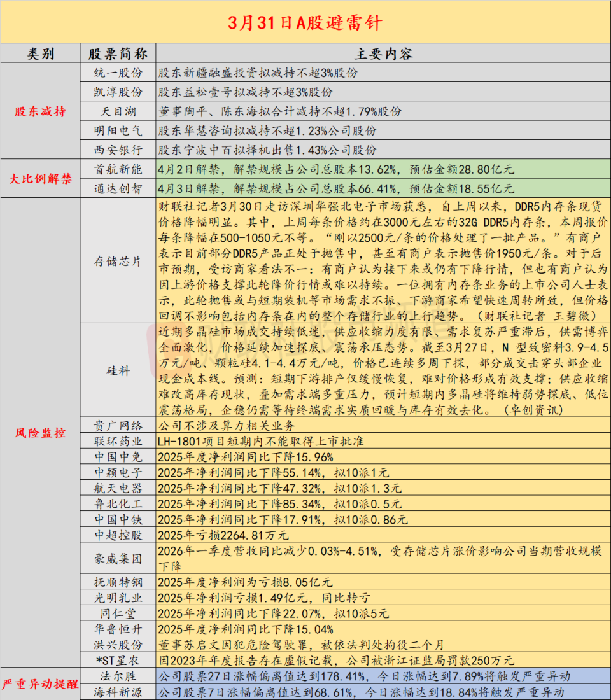Click 董事苏启文因犯危险驾驶罪 cell
The image size is (611, 700).
click(x=383, y=644)
